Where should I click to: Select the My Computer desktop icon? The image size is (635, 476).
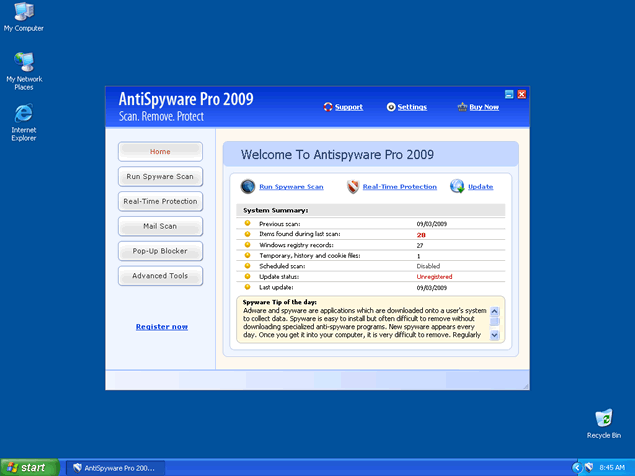pyautogui.click(x=23, y=12)
